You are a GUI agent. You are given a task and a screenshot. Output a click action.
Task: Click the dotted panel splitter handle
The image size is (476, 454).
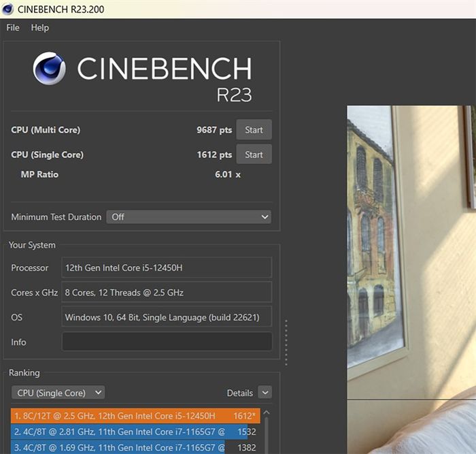pos(286,342)
